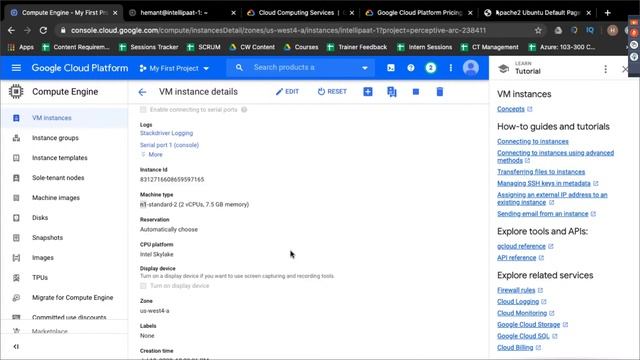
Task: Click the Sole-tenant nodes sidebar icon
Action: coord(16,178)
